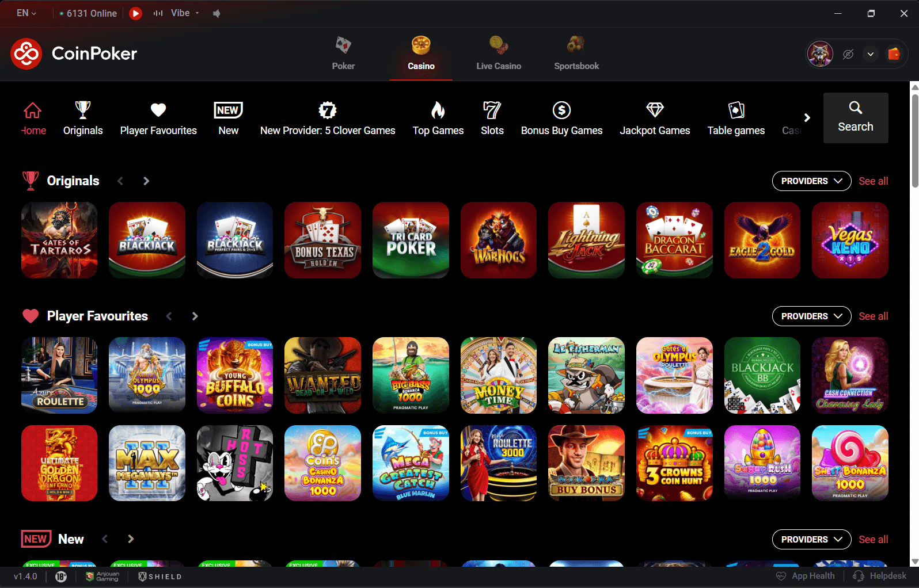
Task: Open the Helpdesk
Action: [879, 576]
